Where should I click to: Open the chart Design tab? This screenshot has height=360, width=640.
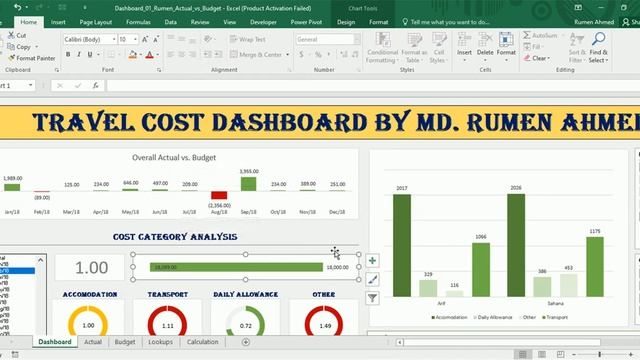(x=346, y=22)
